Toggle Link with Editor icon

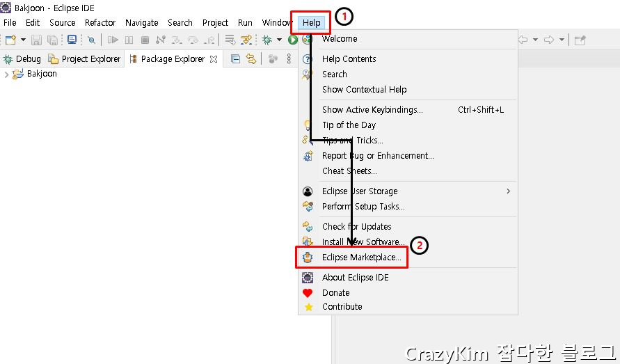click(251, 59)
